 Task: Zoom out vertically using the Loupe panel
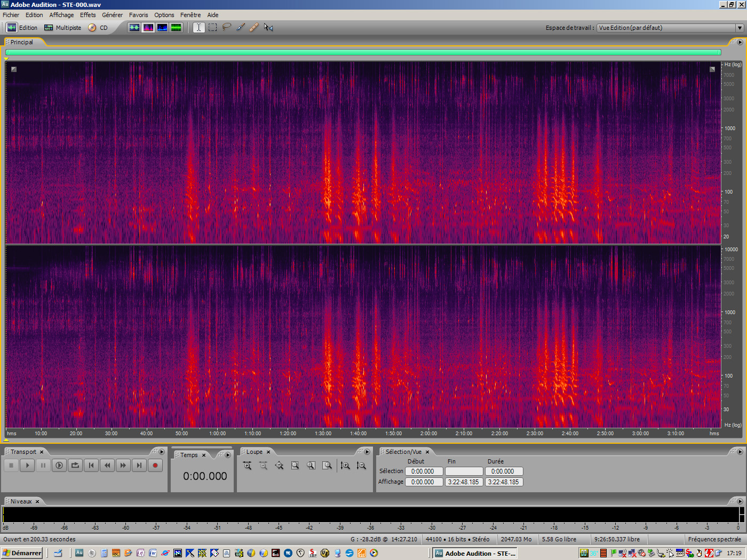(361, 466)
